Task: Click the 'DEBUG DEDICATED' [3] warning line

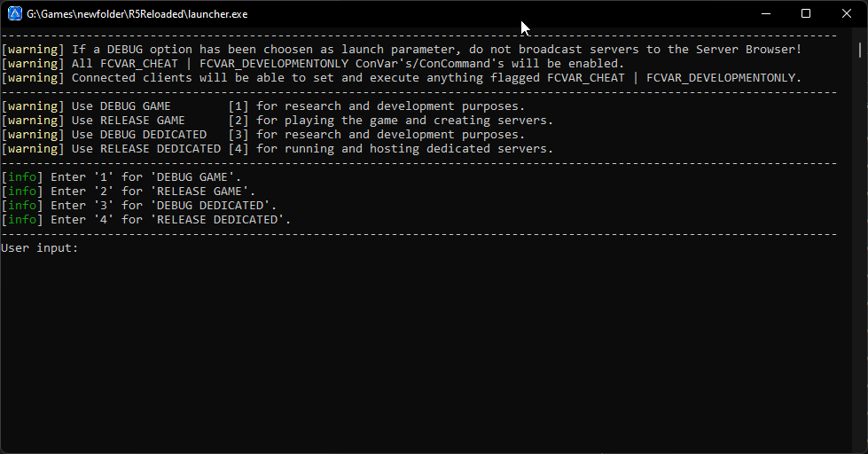Action: pos(263,135)
